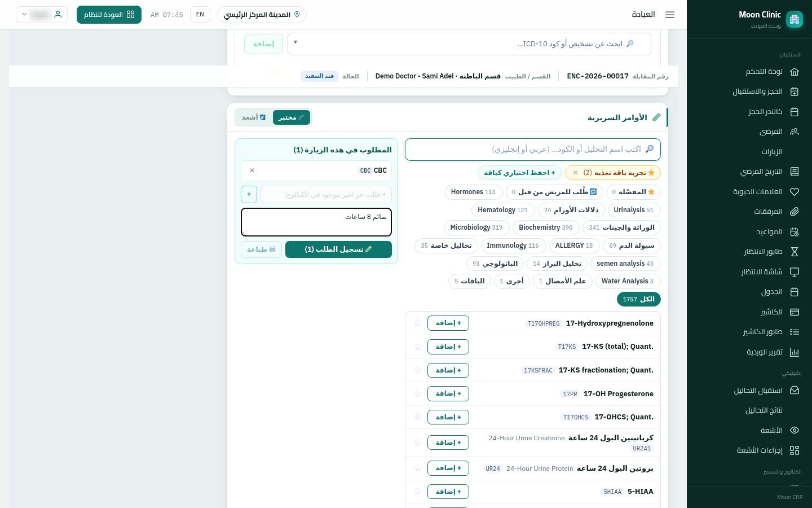Favorite the 17-Hydroxypregnenolone test star
The image size is (812, 508).
[x=417, y=323]
